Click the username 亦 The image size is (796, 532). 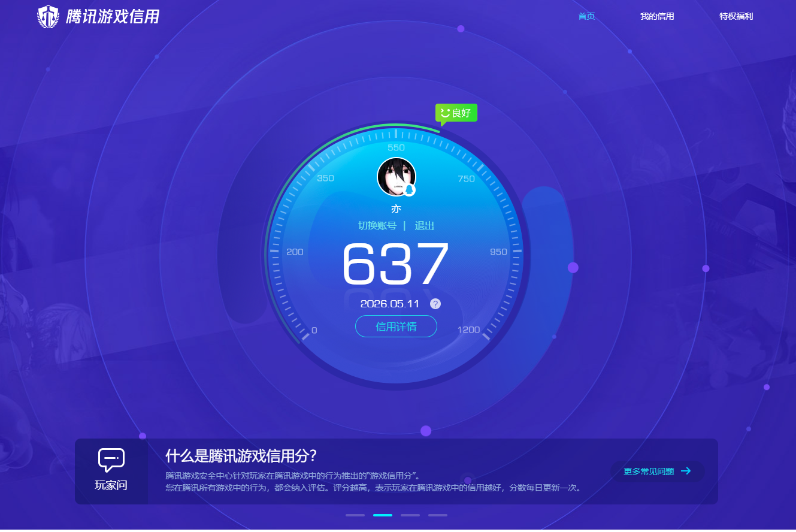click(x=396, y=209)
